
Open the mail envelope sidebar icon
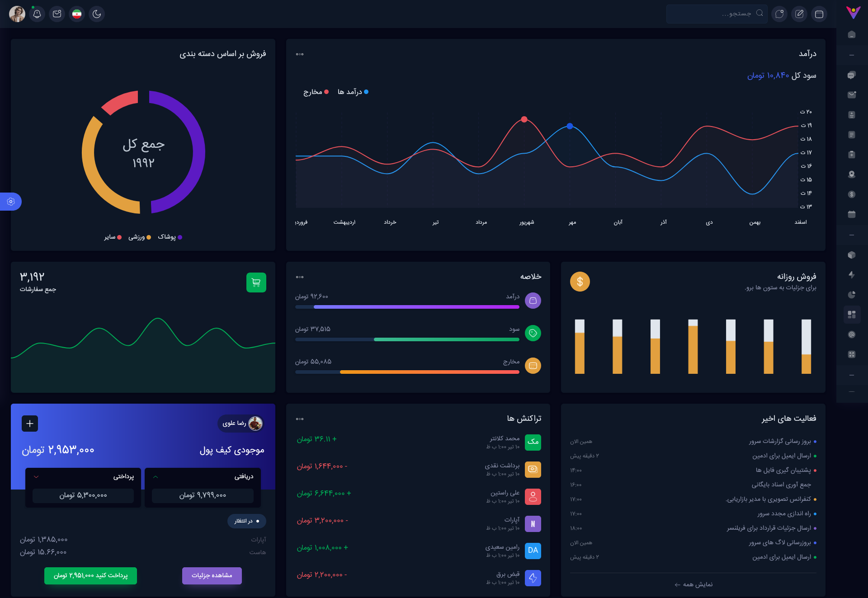[x=852, y=95]
